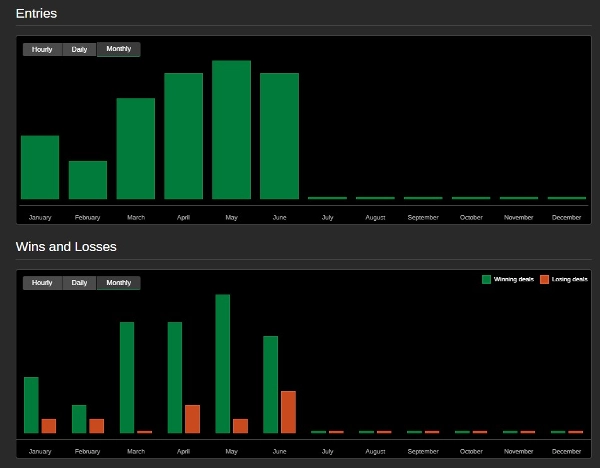Image resolution: width=600 pixels, height=468 pixels.
Task: Click March's green winning deals bar
Action: (127, 378)
